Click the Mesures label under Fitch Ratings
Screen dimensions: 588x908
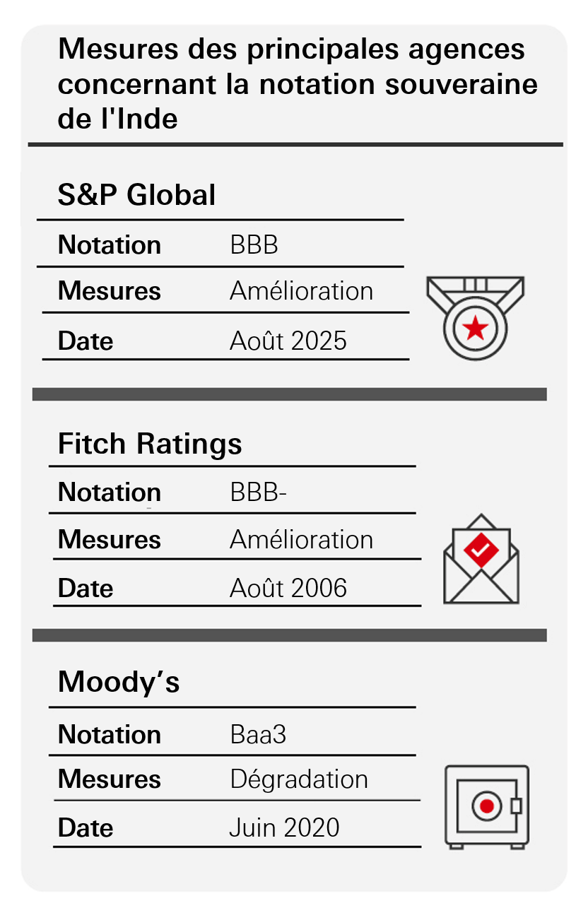(110, 540)
